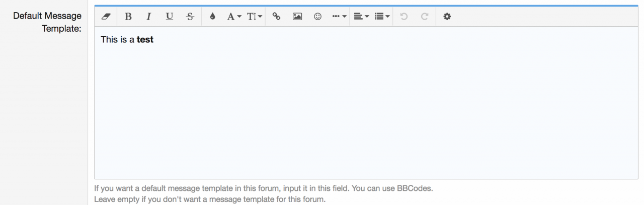Insert a link using chain icon
Image resolution: width=644 pixels, height=205 pixels.
tap(276, 17)
